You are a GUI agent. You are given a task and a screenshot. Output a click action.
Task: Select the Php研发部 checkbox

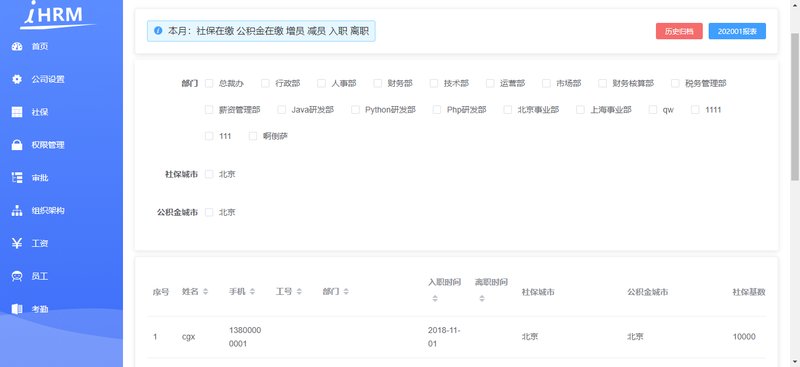point(436,110)
